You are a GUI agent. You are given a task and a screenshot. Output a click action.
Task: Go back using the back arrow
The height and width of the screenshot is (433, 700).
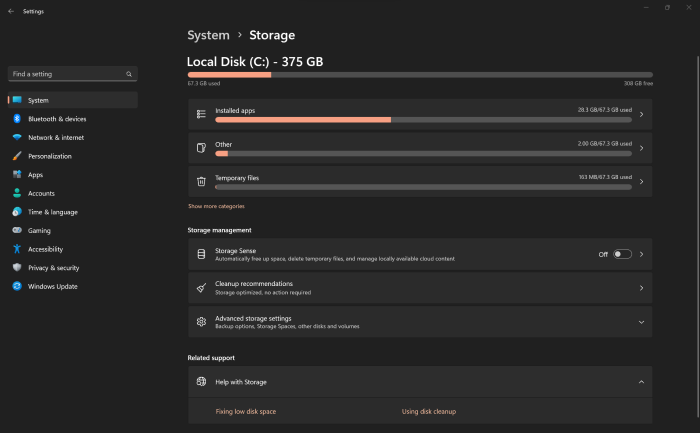pyautogui.click(x=9, y=11)
